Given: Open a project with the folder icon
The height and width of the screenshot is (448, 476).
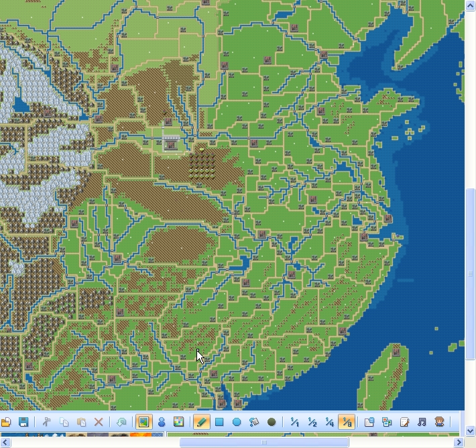Looking at the screenshot, I should pos(6,422).
